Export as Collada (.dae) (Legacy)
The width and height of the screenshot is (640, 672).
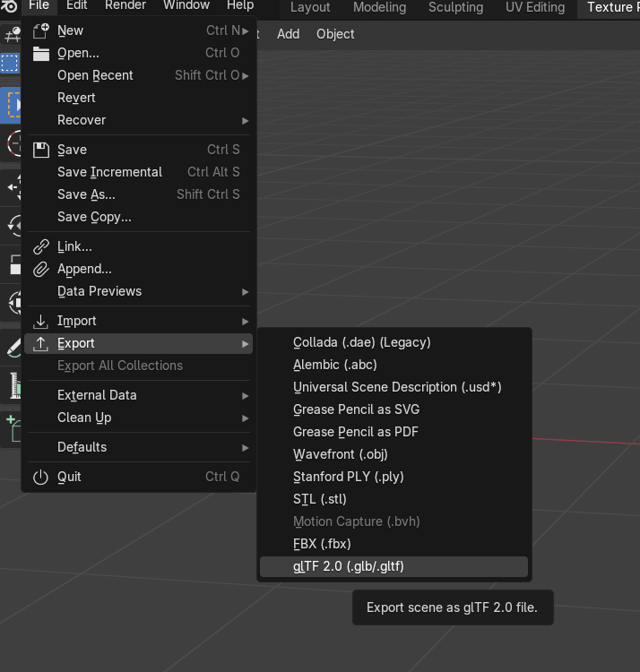[x=394, y=342]
